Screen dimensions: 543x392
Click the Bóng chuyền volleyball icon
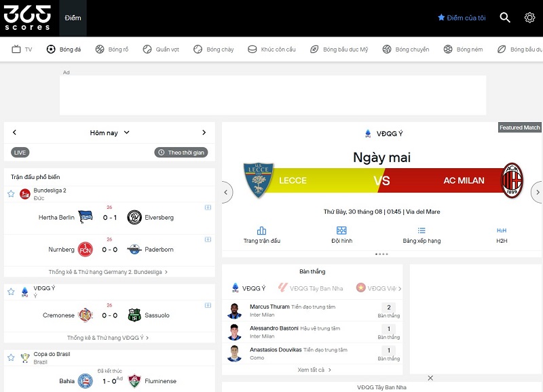pyautogui.click(x=387, y=49)
